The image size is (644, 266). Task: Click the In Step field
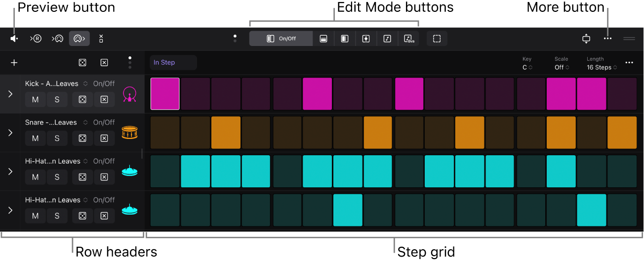point(173,62)
